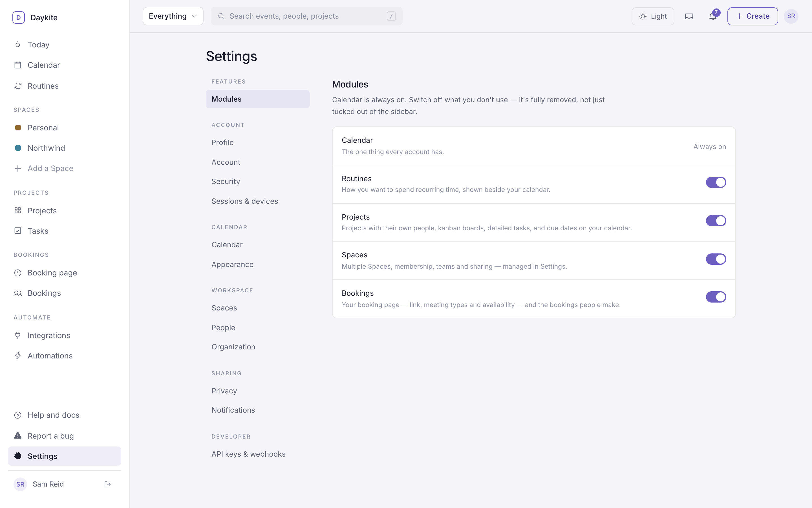This screenshot has width=812, height=508.
Task: Open the Notifications settings link
Action: coord(257,410)
